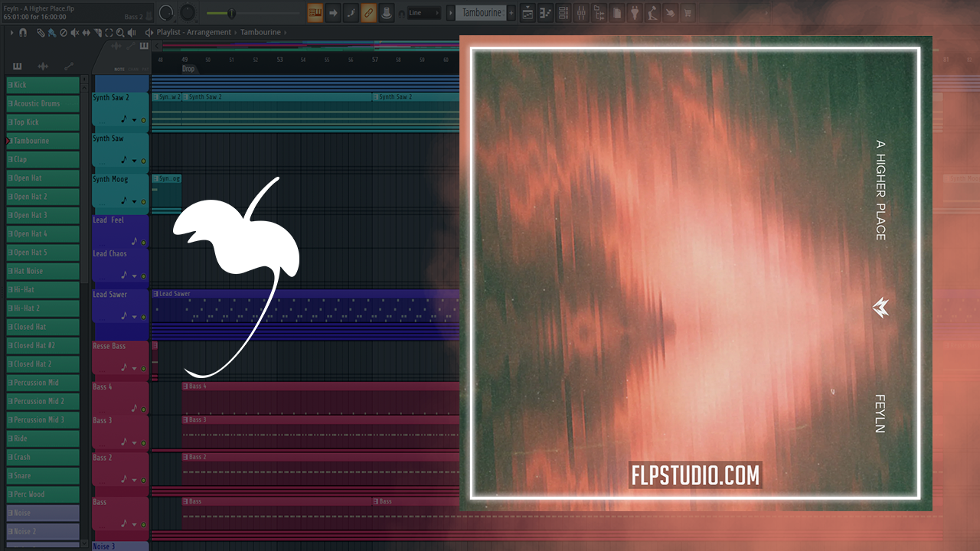This screenshot has width=980, height=551.
Task: Select the Tambourine pattern in picker
Action: pos(43,141)
